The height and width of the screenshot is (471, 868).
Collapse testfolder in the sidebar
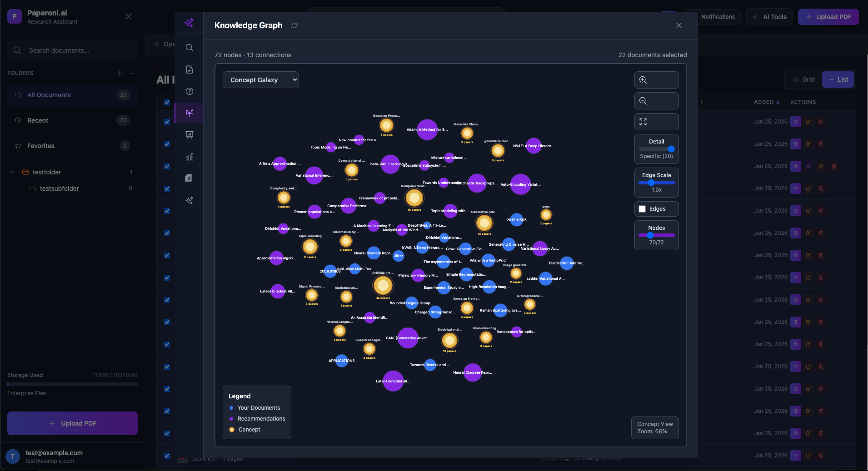pyautogui.click(x=11, y=172)
